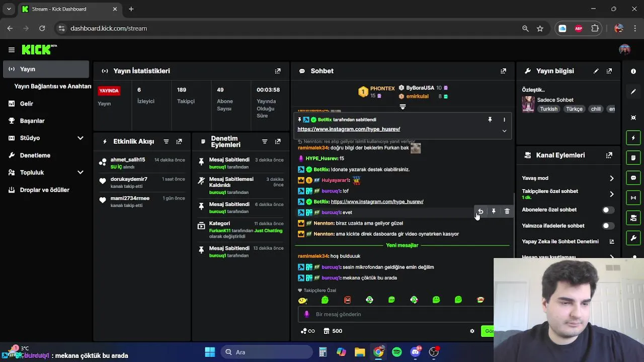Click the info icon in right sidebar
The height and width of the screenshot is (362, 644).
[633, 71]
